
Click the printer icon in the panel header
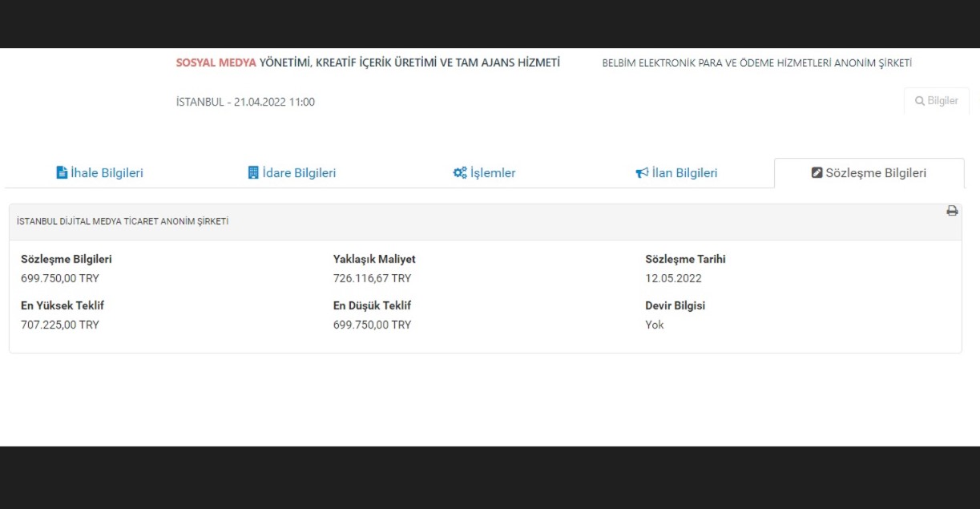[952, 211]
